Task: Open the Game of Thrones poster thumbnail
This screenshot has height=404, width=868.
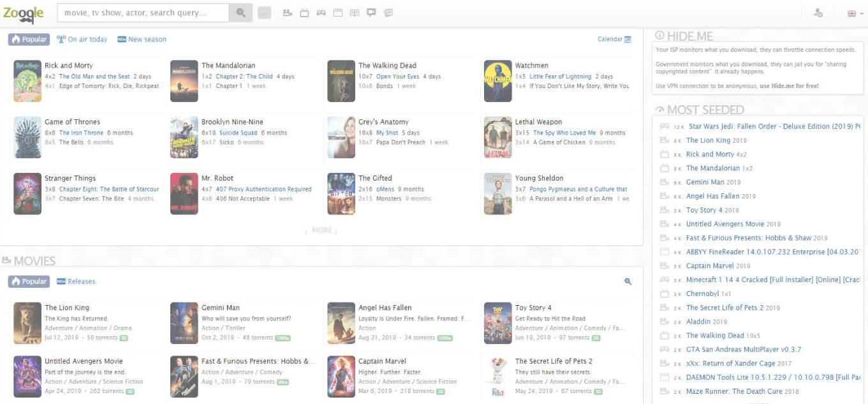Action: [27, 137]
